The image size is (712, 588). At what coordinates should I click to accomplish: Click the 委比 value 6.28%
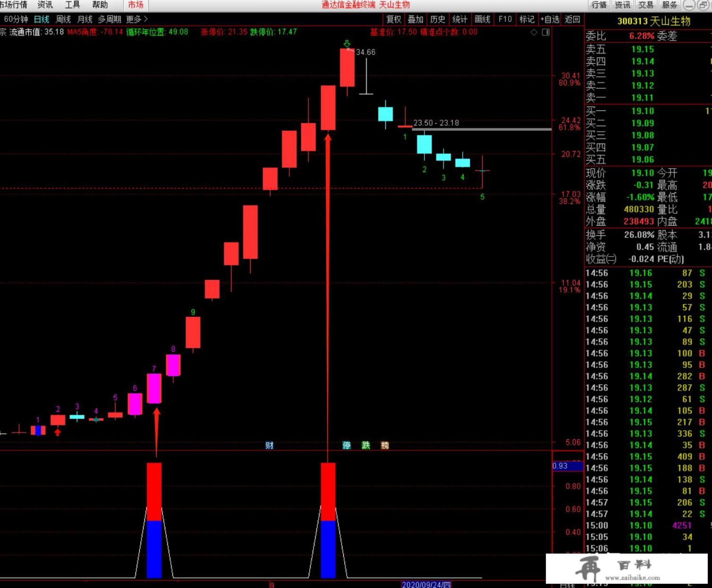tap(642, 36)
